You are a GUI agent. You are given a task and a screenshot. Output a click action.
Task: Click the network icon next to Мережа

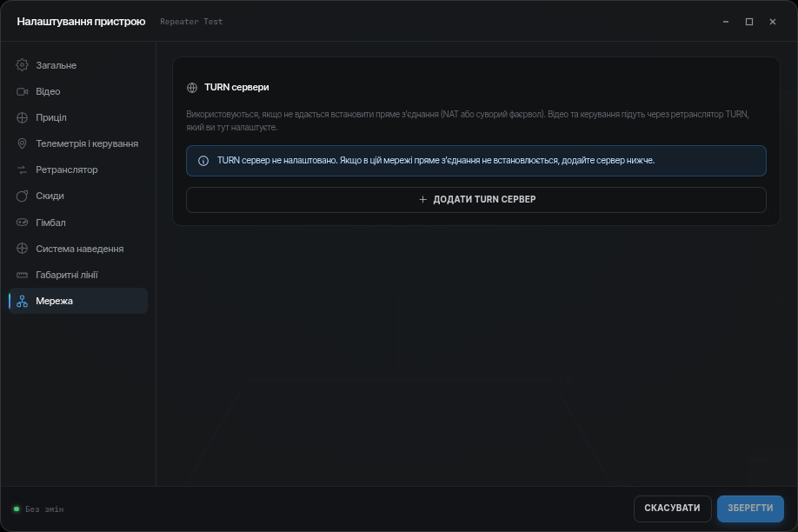pyautogui.click(x=22, y=301)
